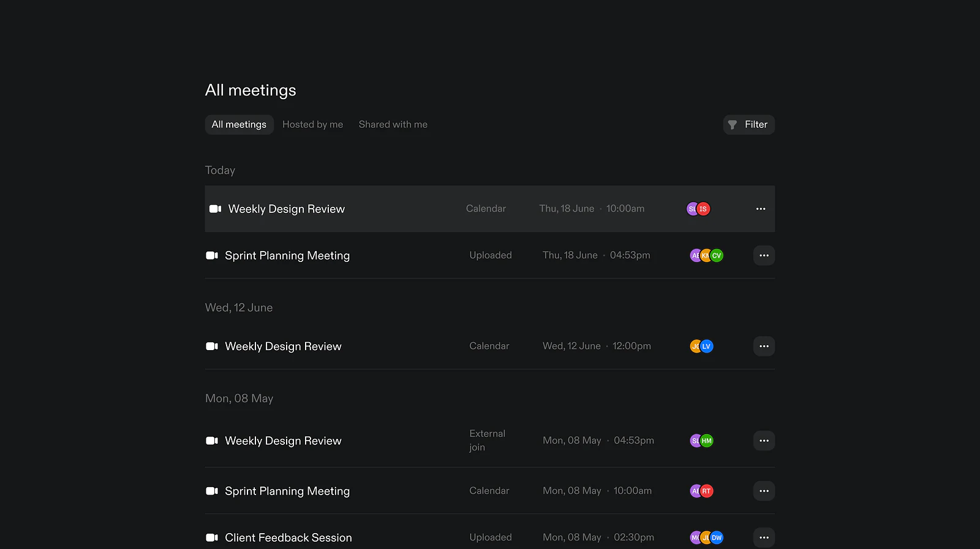Open more options for the Thu 10:00am Weekly Design Review
Screen dimensions: 980x549
pyautogui.click(x=761, y=209)
